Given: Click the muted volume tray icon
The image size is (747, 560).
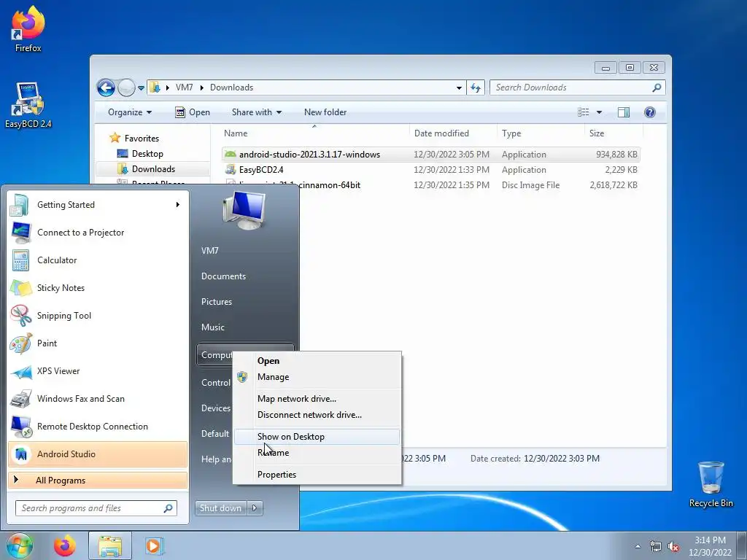Looking at the screenshot, I should [x=673, y=546].
